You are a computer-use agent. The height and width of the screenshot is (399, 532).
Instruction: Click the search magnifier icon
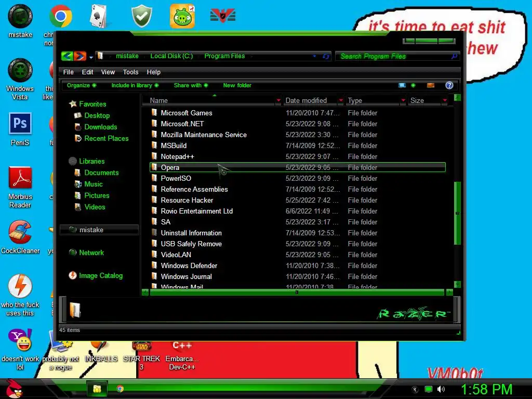454,56
